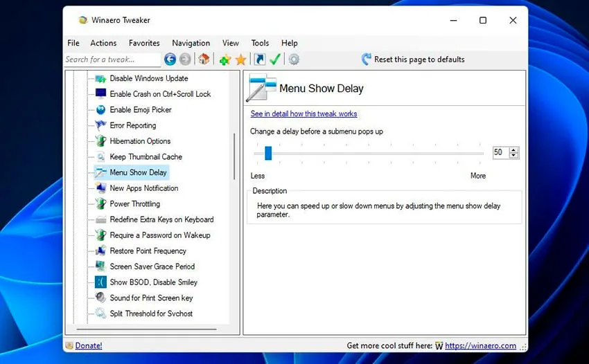Open 'See in detail how this tweak works' link

click(304, 113)
